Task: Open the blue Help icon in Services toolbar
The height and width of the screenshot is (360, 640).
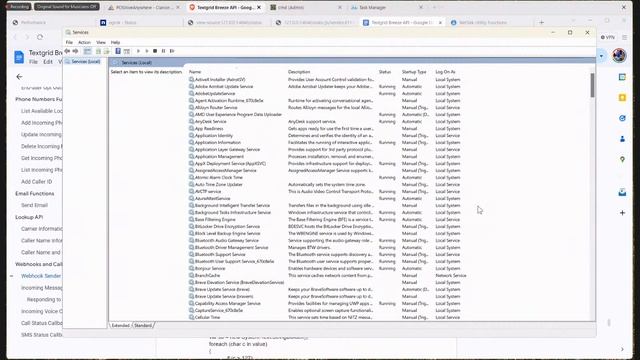Action: click(x=118, y=51)
